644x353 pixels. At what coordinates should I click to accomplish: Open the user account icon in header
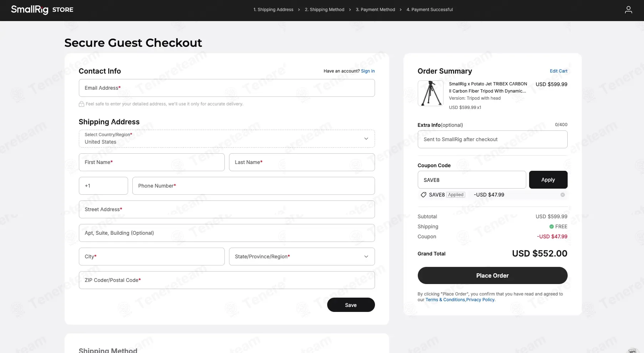[x=628, y=10]
